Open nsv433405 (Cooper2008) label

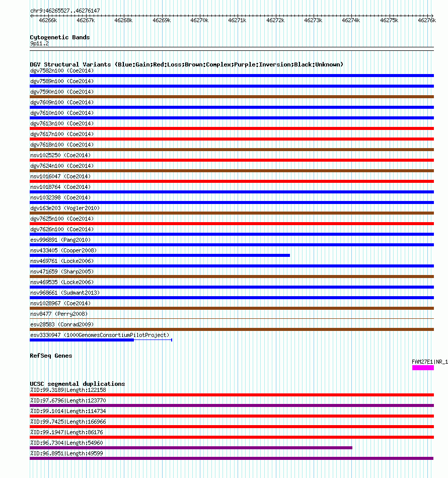coord(63,250)
